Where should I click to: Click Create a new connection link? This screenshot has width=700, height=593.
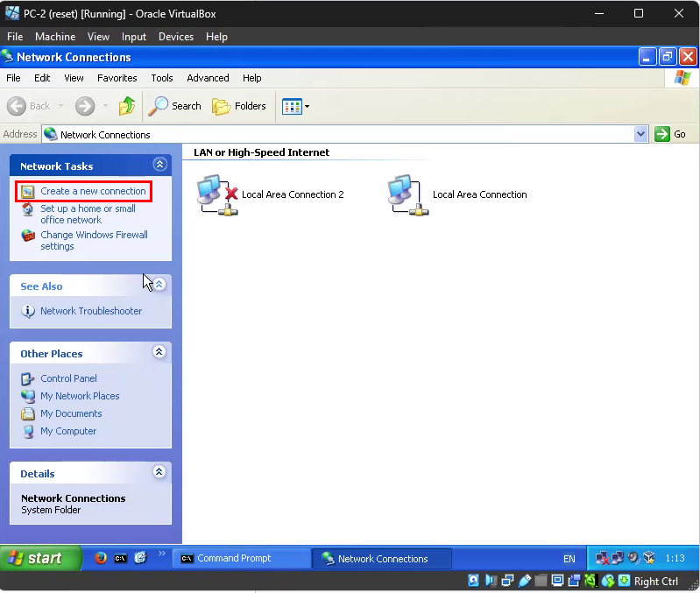pos(93,192)
